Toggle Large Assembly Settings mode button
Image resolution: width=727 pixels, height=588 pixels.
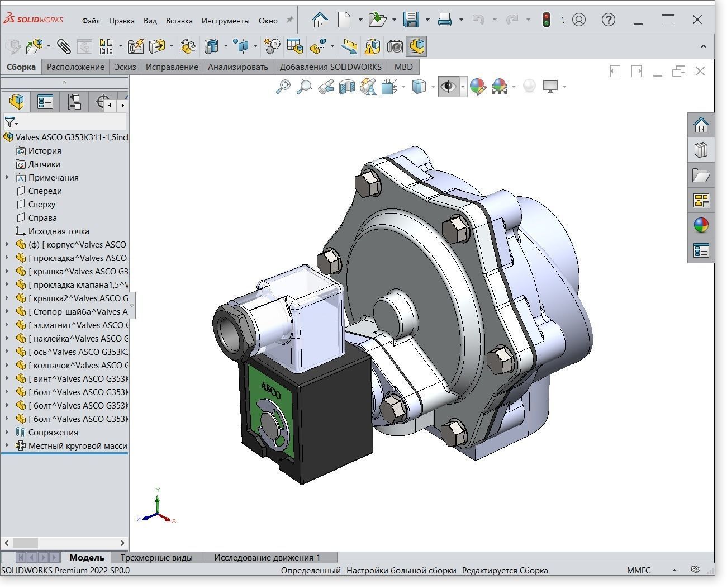click(x=416, y=46)
